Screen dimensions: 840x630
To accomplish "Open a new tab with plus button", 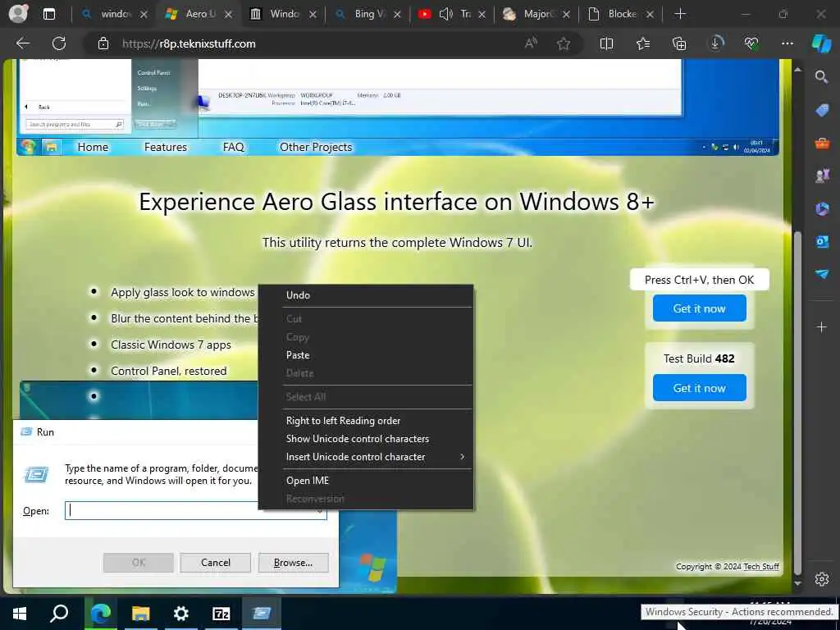I will click(x=680, y=14).
